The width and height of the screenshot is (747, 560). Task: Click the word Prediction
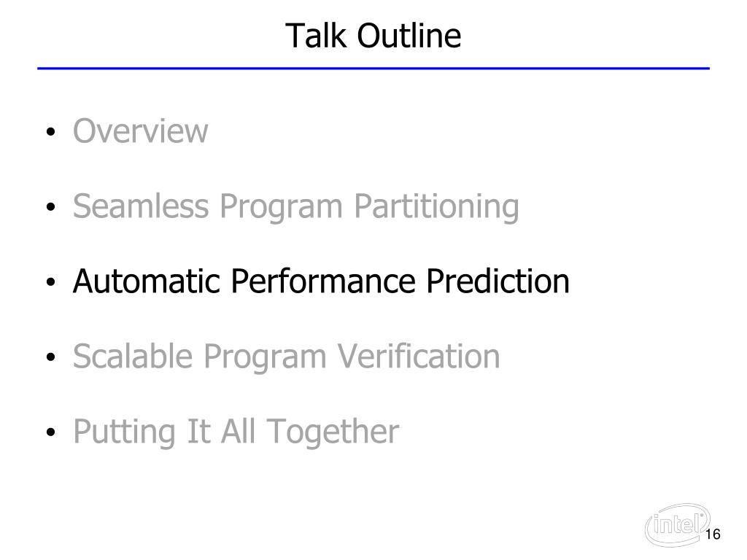point(498,281)
